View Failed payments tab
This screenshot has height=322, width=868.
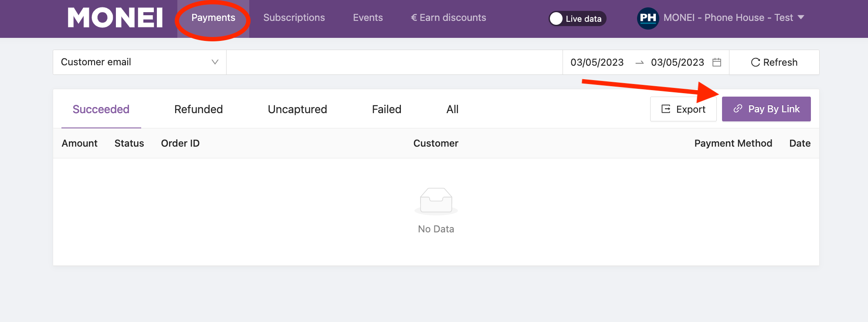pos(387,109)
